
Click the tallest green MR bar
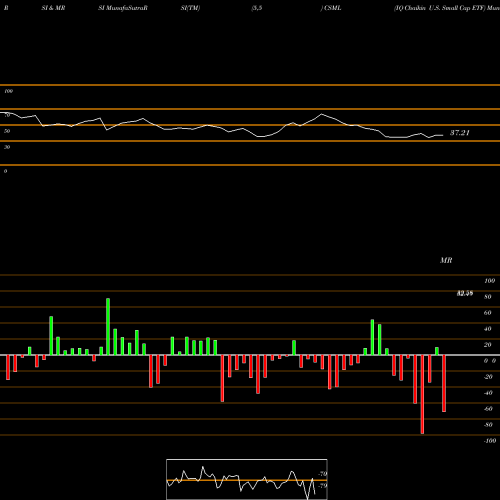(108, 327)
